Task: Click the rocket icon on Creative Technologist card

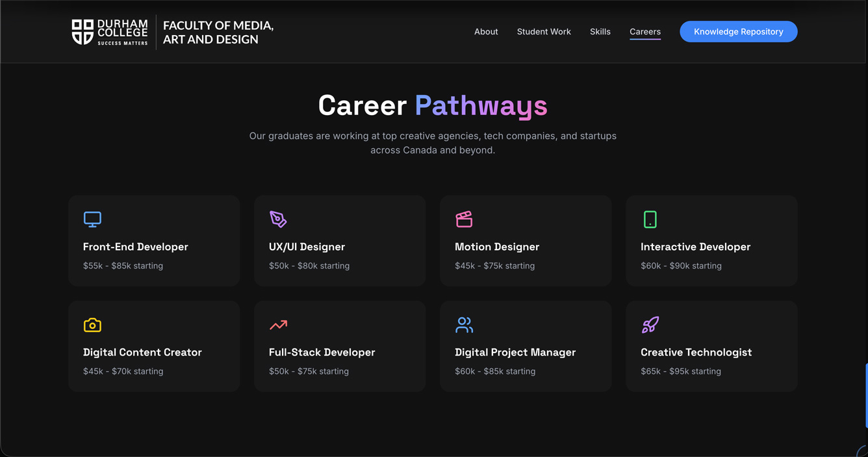Action: point(650,324)
